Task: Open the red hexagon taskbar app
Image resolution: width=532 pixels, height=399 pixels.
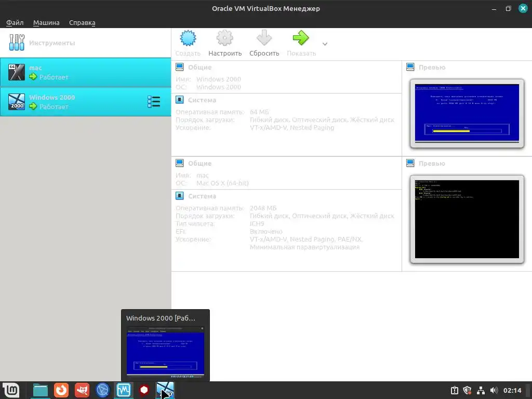Action: (x=144, y=390)
